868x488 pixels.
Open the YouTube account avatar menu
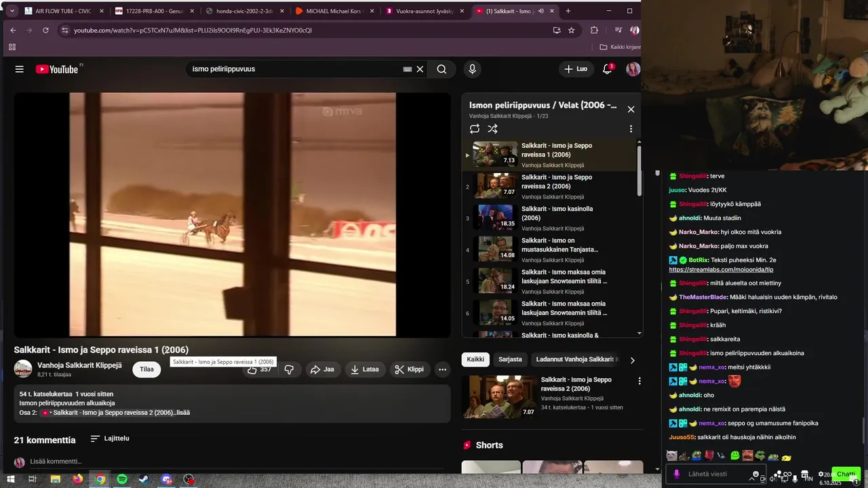[x=633, y=69]
